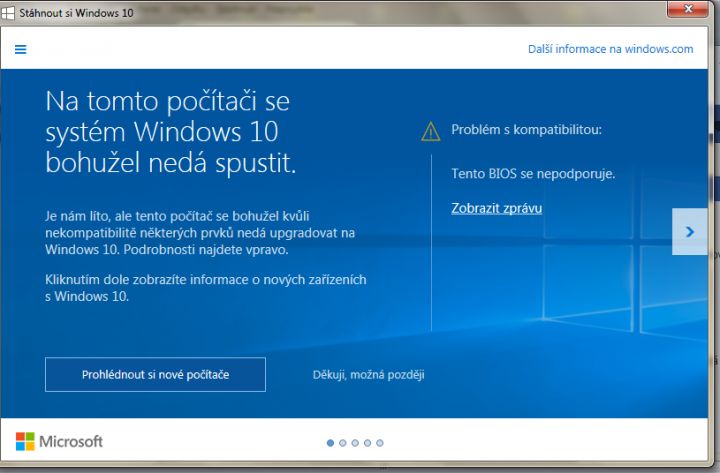720x473 pixels.
Task: Open 'Další informace na windows.com' link
Action: (x=610, y=49)
